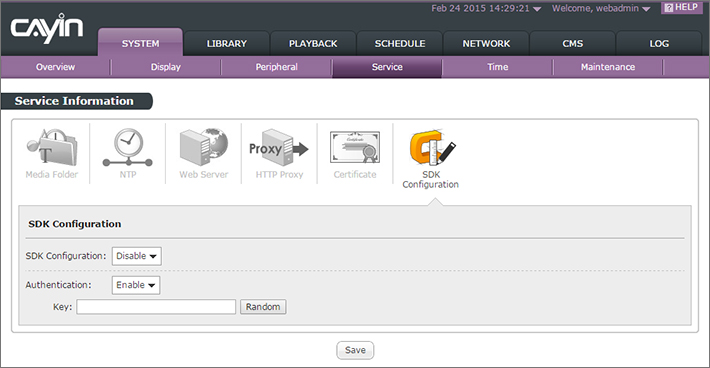This screenshot has height=368, width=710.
Task: Open the Media Folder service icon
Action: [x=52, y=148]
